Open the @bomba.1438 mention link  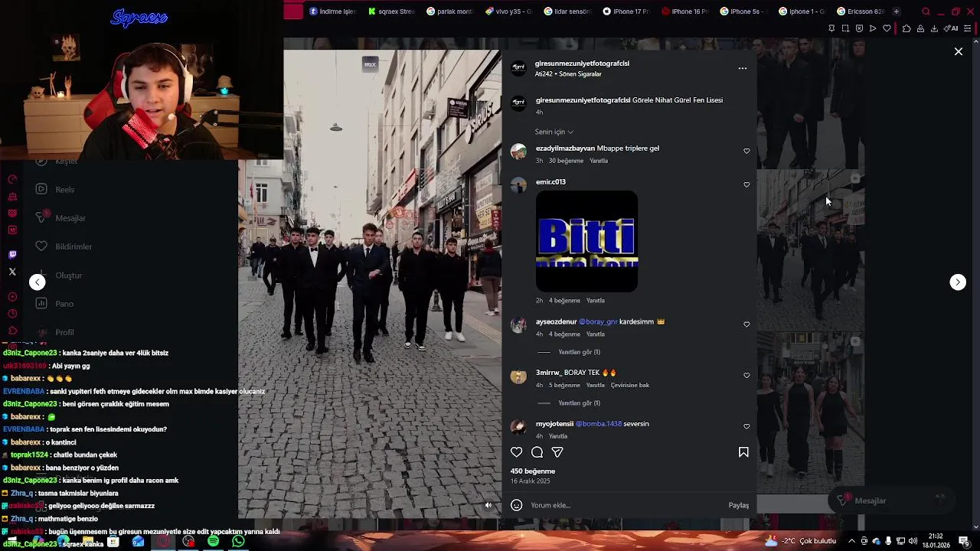(x=599, y=424)
